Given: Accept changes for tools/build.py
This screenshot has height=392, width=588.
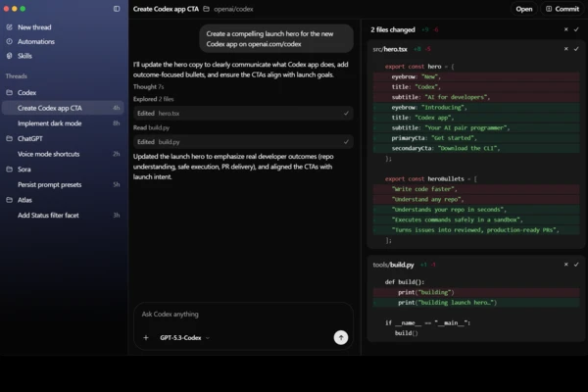Looking at the screenshot, I should click(576, 265).
